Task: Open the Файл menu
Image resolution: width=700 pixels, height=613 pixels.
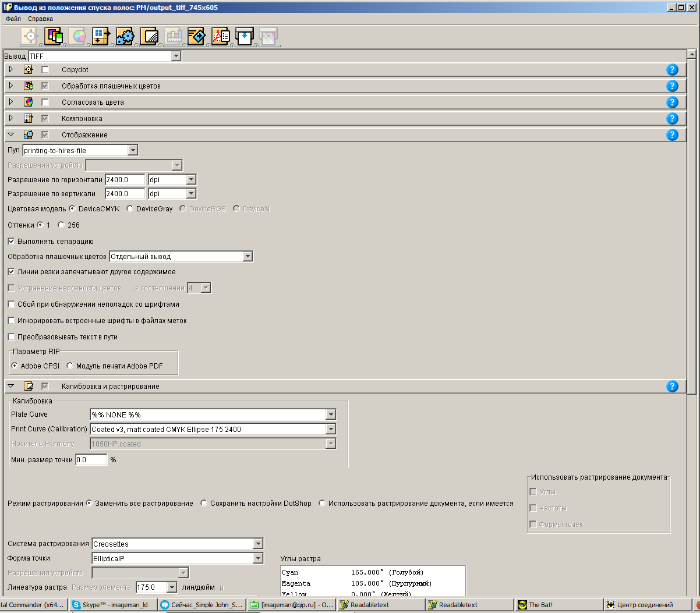Action: [x=13, y=19]
